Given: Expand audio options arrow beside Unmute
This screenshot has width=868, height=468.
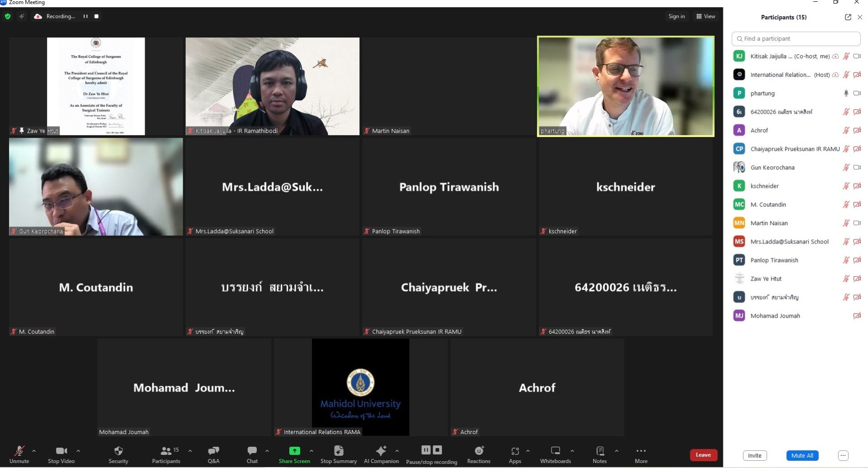Looking at the screenshot, I should (34, 451).
